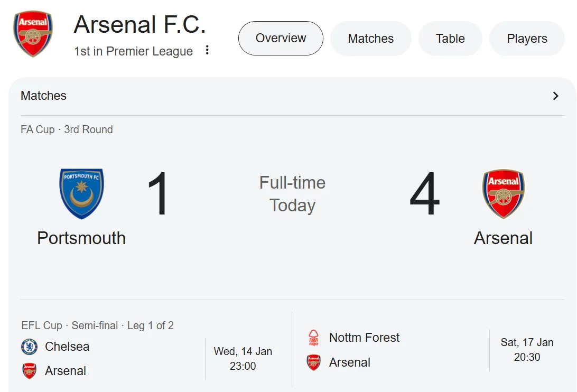Open the Table tab
The height and width of the screenshot is (392, 577).
[450, 39]
